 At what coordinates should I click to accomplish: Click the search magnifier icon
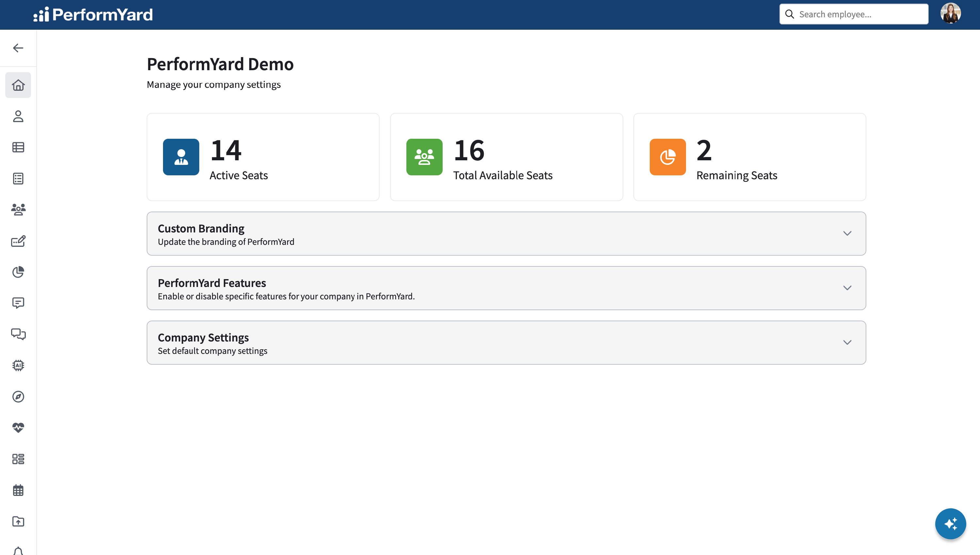pos(789,14)
